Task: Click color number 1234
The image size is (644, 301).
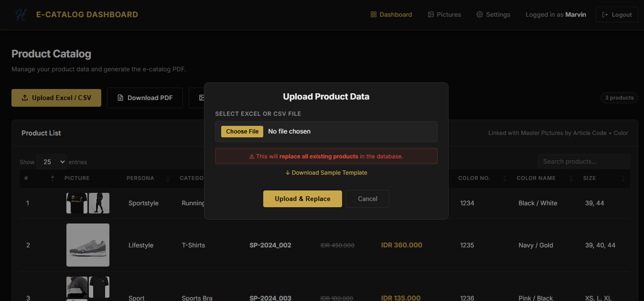Action: point(467,203)
